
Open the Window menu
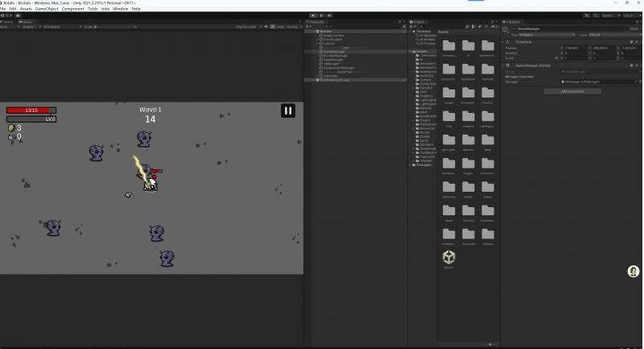[x=120, y=9]
